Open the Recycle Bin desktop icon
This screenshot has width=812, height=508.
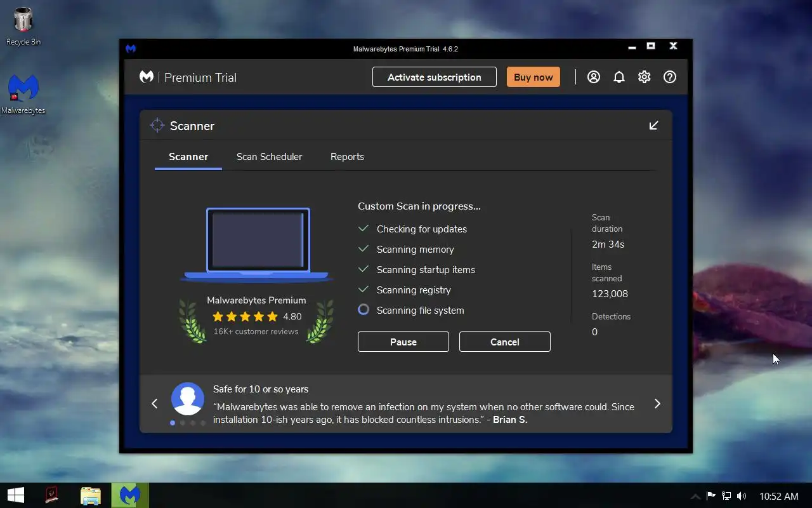coord(23,26)
